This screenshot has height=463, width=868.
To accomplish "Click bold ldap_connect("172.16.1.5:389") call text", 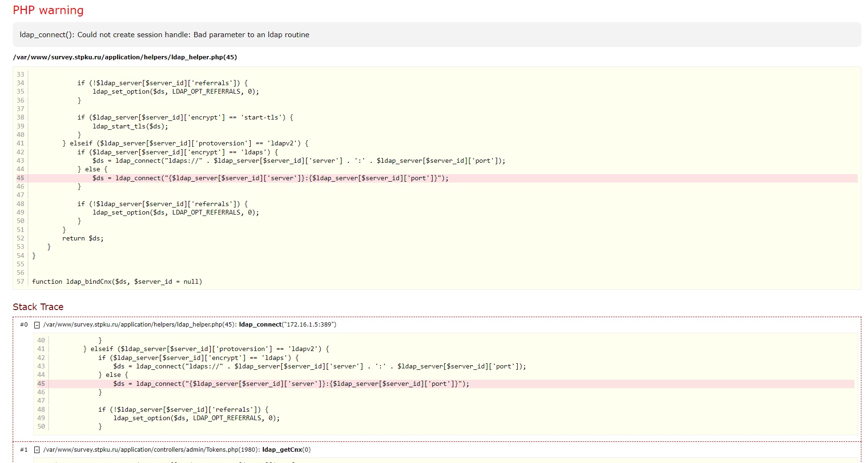I will coord(287,325).
